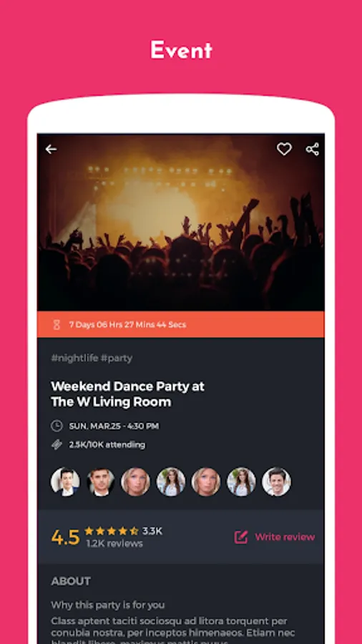Select the ABOUT section heading

(71, 581)
